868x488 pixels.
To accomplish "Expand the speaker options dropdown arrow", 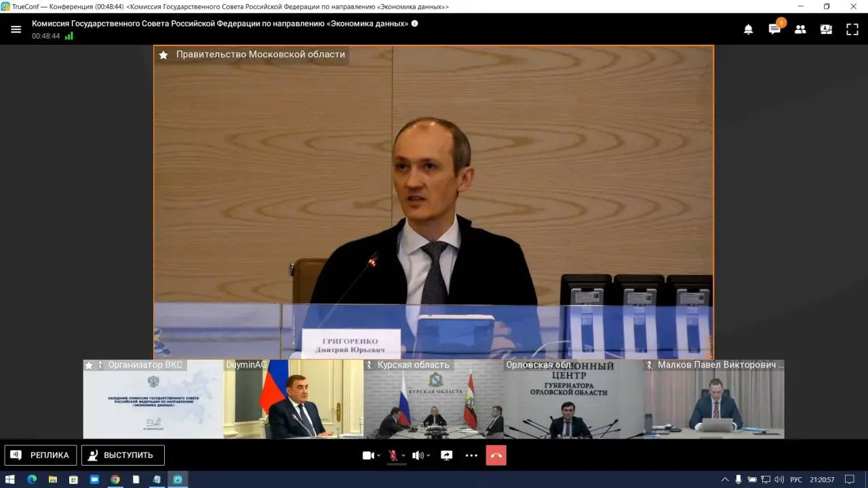I will [429, 455].
